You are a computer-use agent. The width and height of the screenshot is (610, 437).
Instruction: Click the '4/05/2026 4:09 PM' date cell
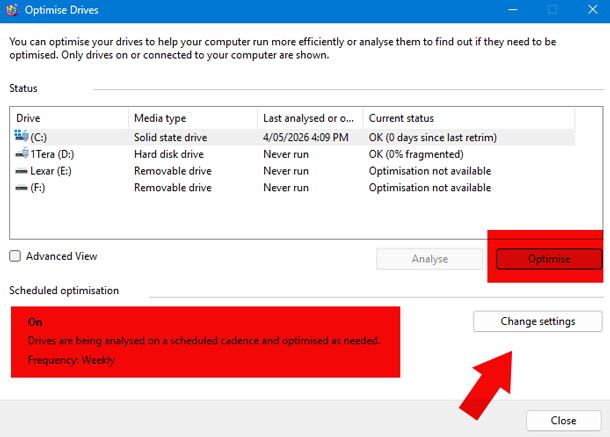[306, 137]
